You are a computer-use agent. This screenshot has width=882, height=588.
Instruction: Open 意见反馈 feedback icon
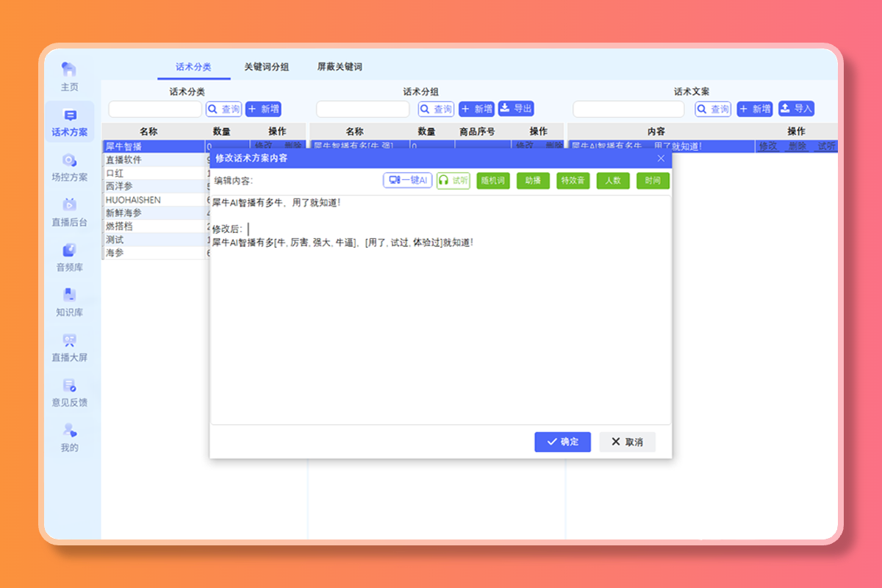coord(69,386)
